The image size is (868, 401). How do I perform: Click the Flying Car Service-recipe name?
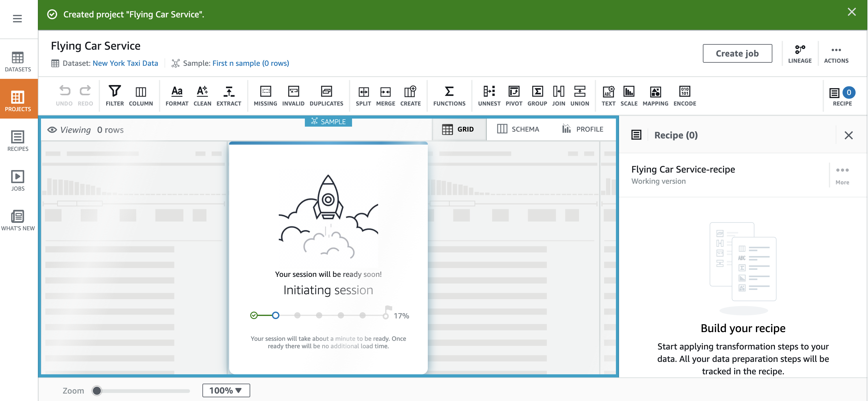[x=683, y=169]
